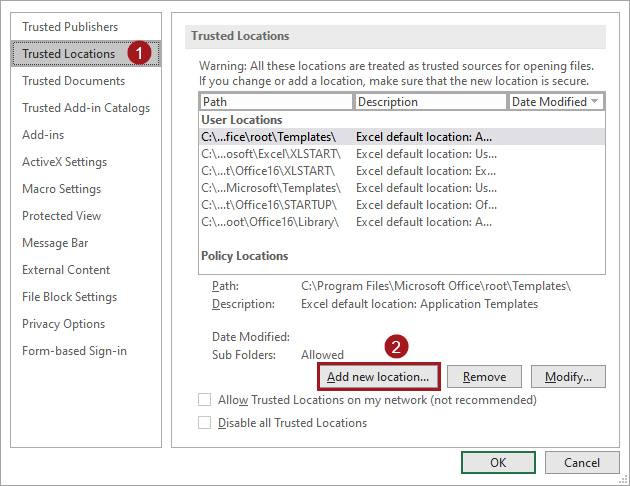630x486 pixels.
Task: Select File Block Settings
Action: (x=69, y=297)
